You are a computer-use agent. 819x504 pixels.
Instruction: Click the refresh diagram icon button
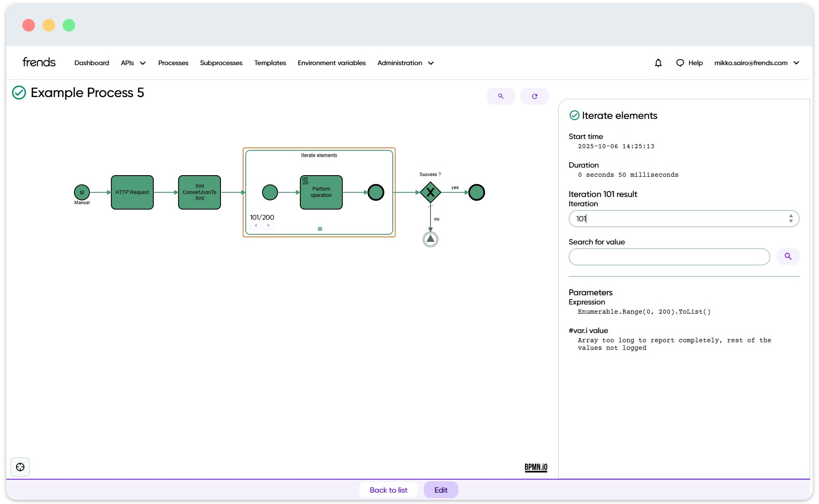534,96
